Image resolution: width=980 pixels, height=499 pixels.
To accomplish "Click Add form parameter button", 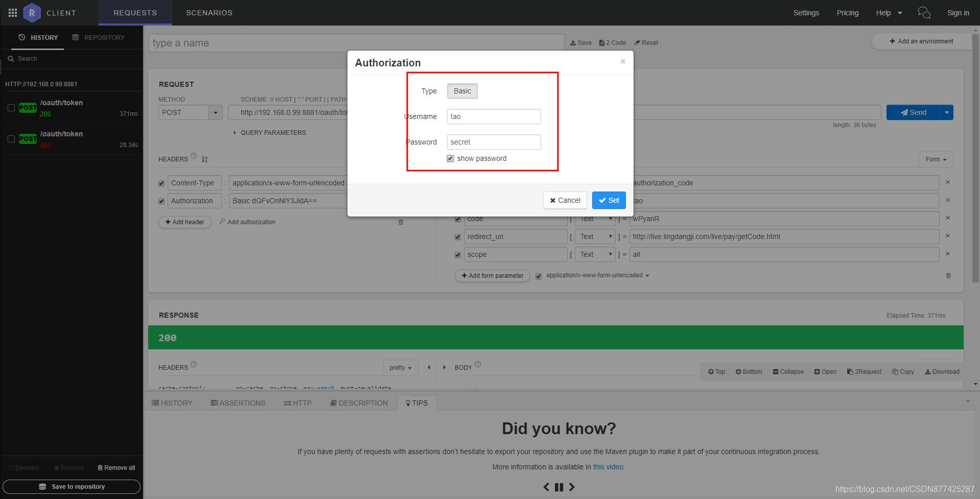I will [493, 276].
